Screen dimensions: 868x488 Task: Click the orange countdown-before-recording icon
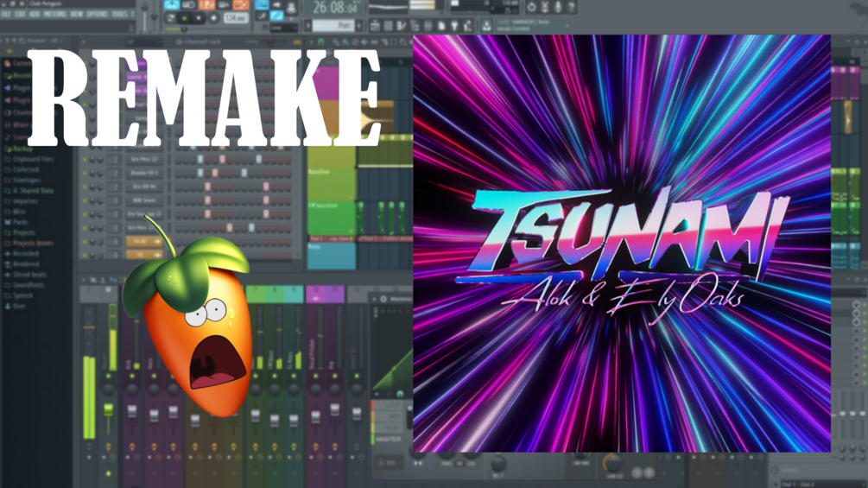click(x=206, y=5)
